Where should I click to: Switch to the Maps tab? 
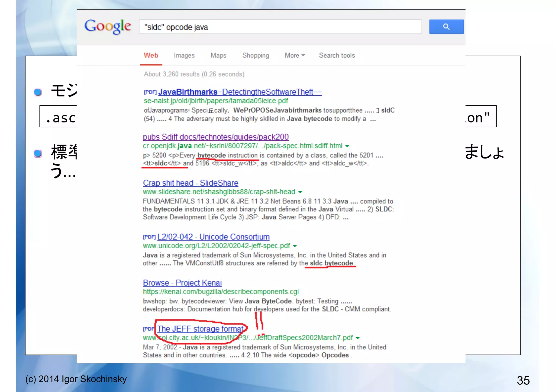pos(218,55)
